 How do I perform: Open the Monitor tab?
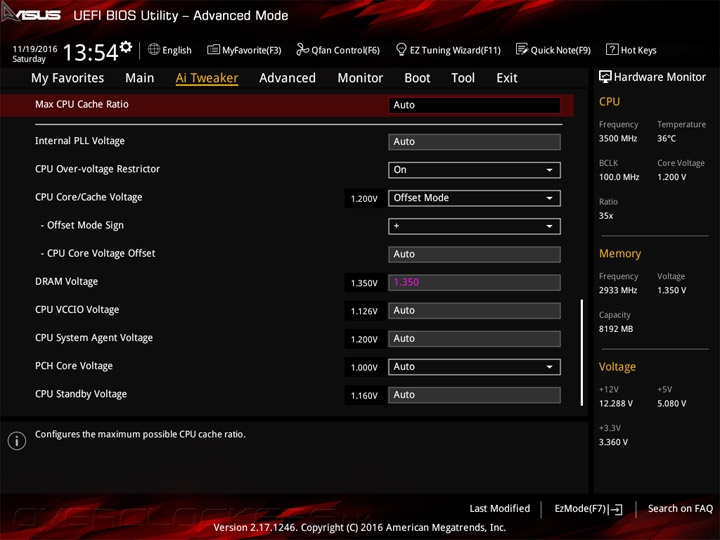[x=360, y=78]
